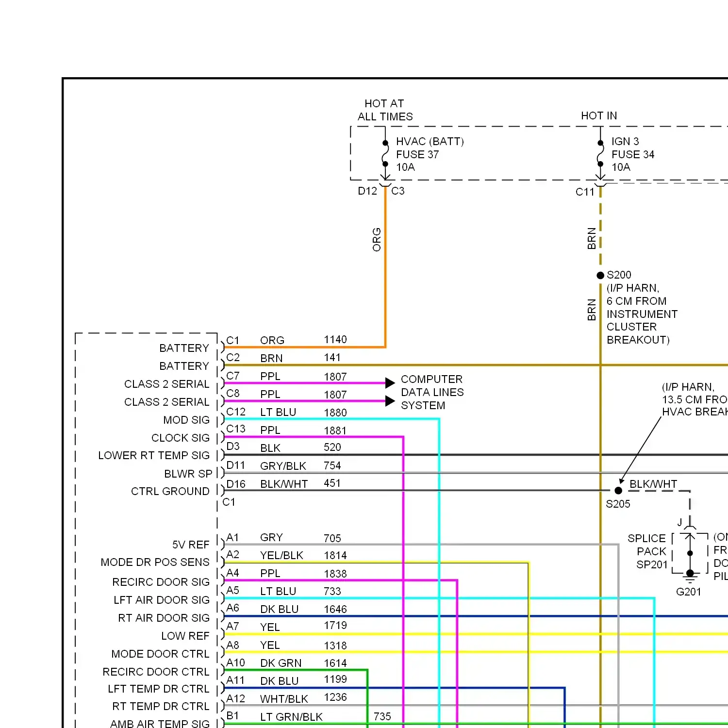Click the '5V REF' pin label
Image resolution: width=728 pixels, height=728 pixels.
pyautogui.click(x=191, y=545)
